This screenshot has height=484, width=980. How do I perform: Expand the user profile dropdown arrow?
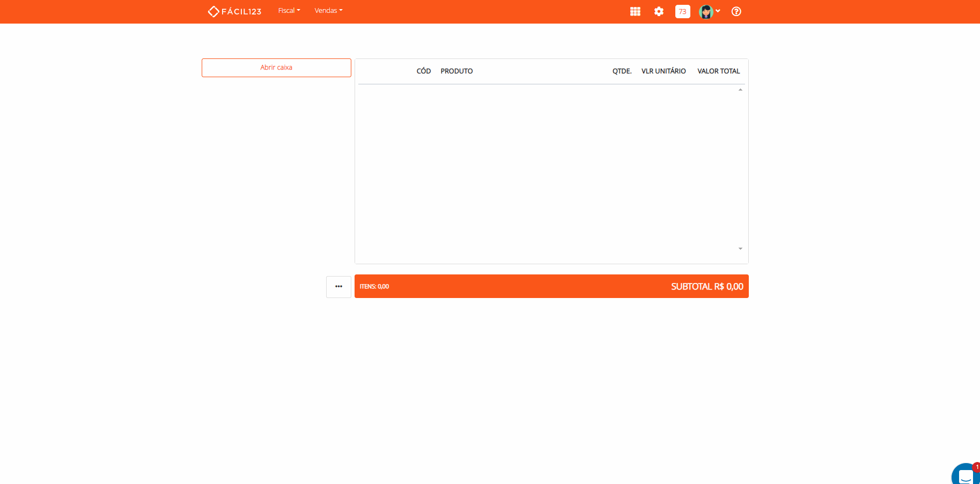click(x=718, y=11)
